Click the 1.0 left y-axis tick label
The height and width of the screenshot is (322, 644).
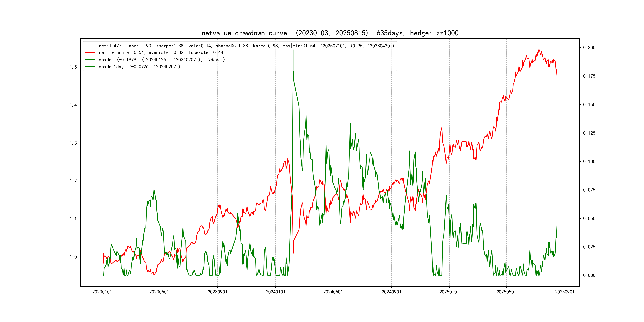73,257
